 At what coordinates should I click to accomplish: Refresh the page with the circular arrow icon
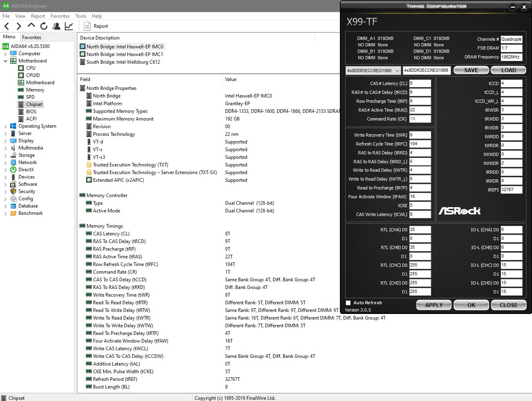point(44,26)
